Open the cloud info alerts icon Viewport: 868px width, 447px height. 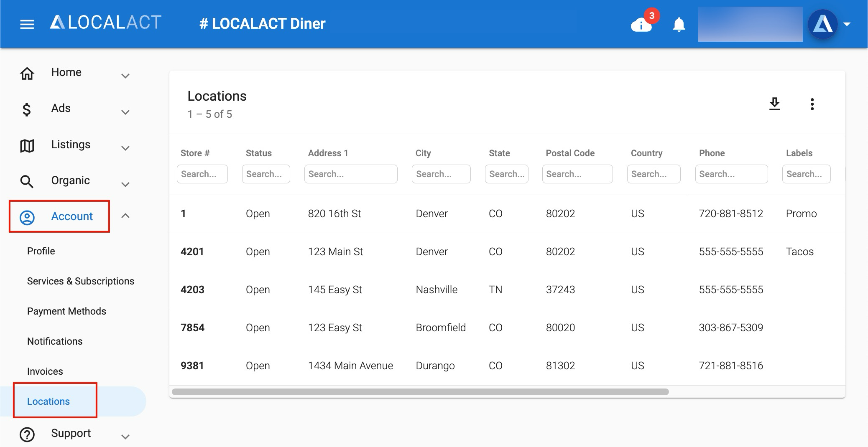click(641, 25)
